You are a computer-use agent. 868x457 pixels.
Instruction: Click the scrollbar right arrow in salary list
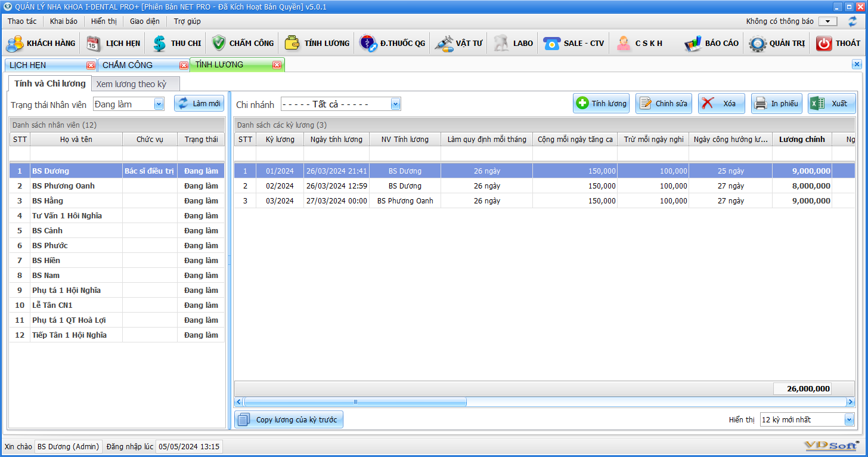coord(851,402)
